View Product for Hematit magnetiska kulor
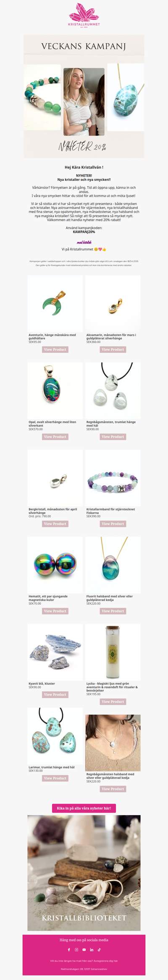 tap(55, 611)
